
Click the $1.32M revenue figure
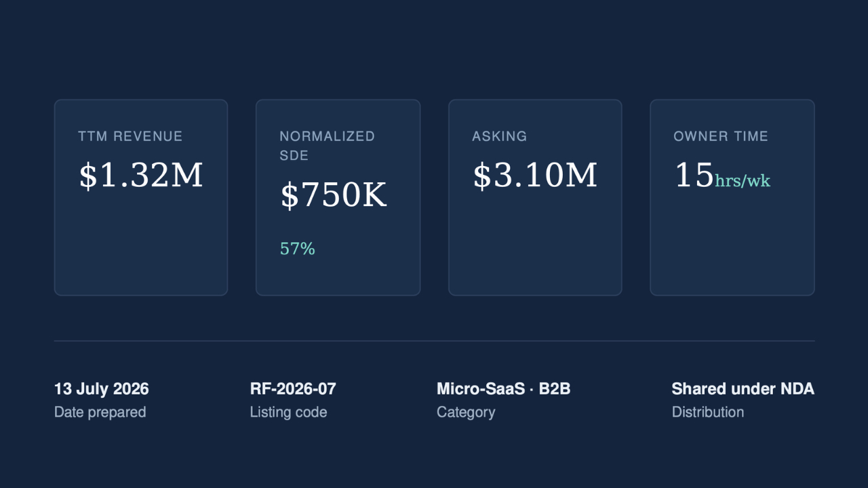(141, 176)
